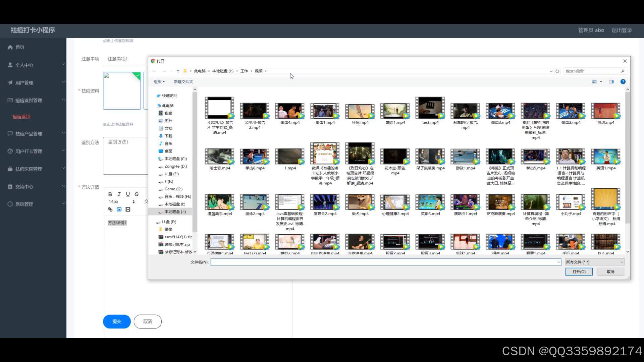Toggle underline formatting in the editor
Viewport: 644px width, 362px height.
(128, 194)
